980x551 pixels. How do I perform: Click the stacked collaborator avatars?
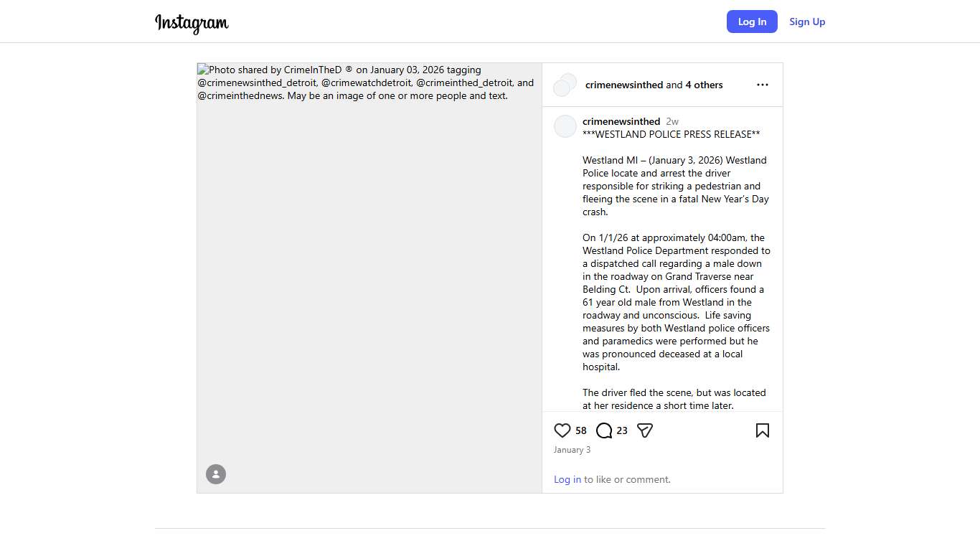565,85
